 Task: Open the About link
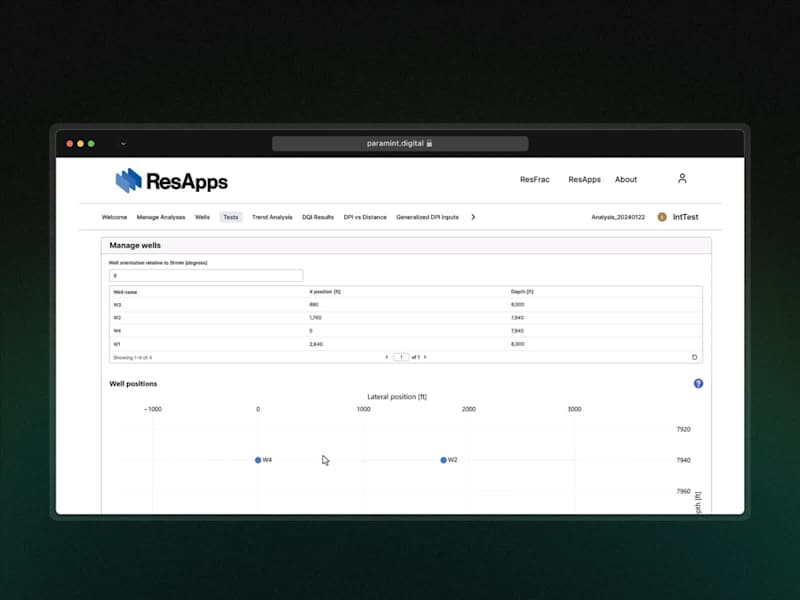[x=626, y=180]
